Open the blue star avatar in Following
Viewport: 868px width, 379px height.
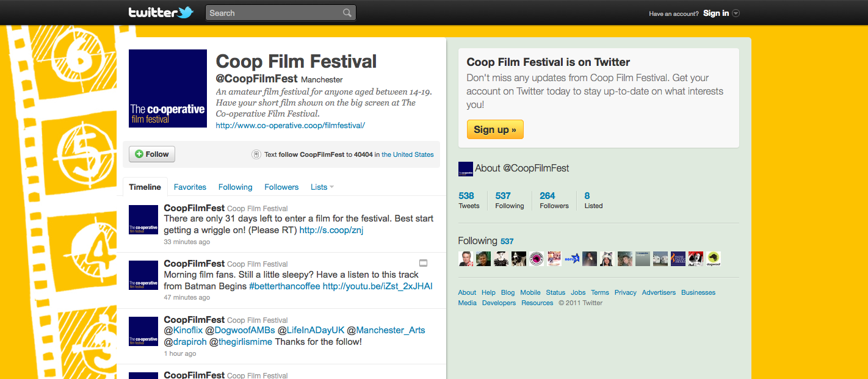(572, 259)
